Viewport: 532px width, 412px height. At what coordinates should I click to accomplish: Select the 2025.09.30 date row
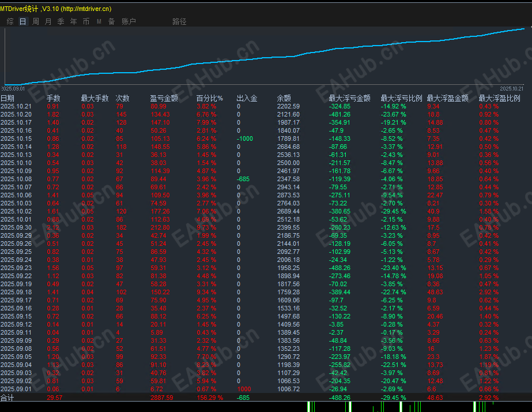16,227
